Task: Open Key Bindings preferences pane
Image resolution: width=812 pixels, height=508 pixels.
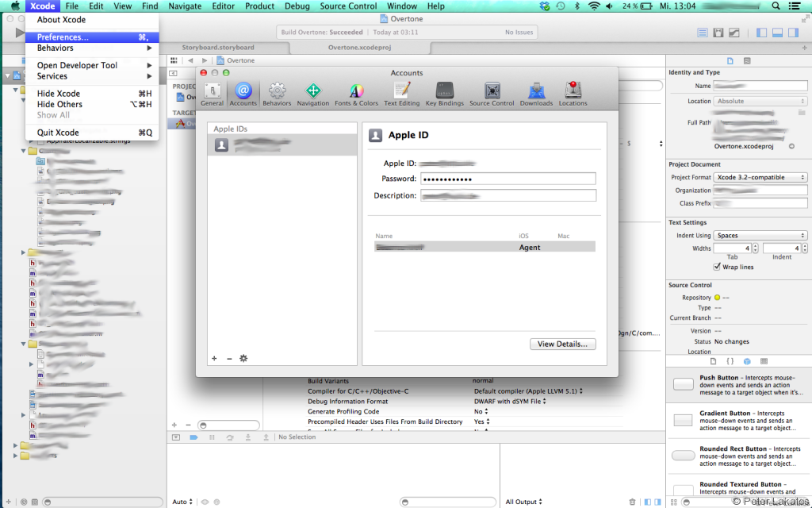Action: [x=445, y=94]
